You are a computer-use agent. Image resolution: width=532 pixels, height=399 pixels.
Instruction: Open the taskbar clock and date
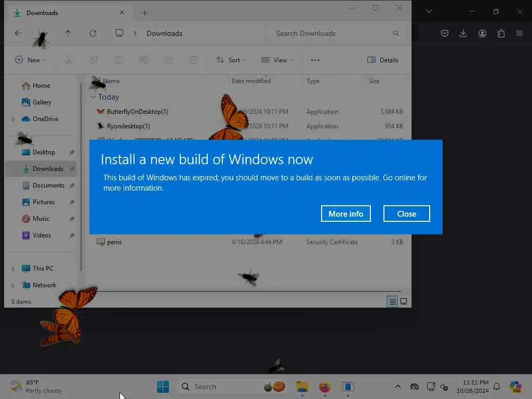[x=473, y=387]
